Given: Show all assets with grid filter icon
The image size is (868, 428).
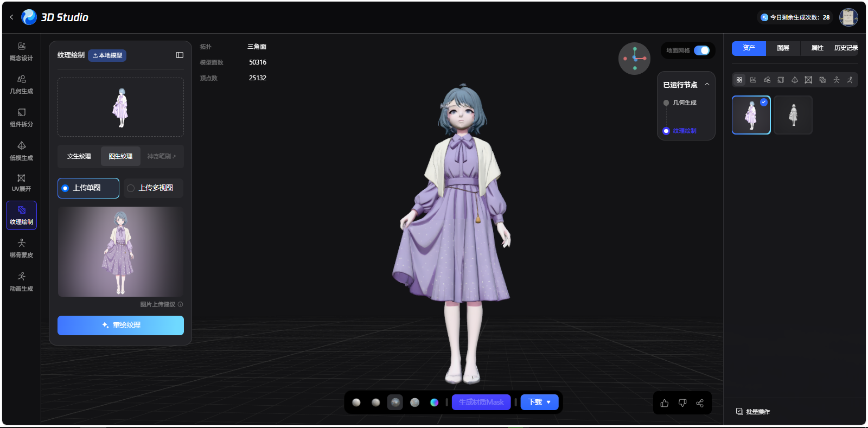Looking at the screenshot, I should [739, 80].
